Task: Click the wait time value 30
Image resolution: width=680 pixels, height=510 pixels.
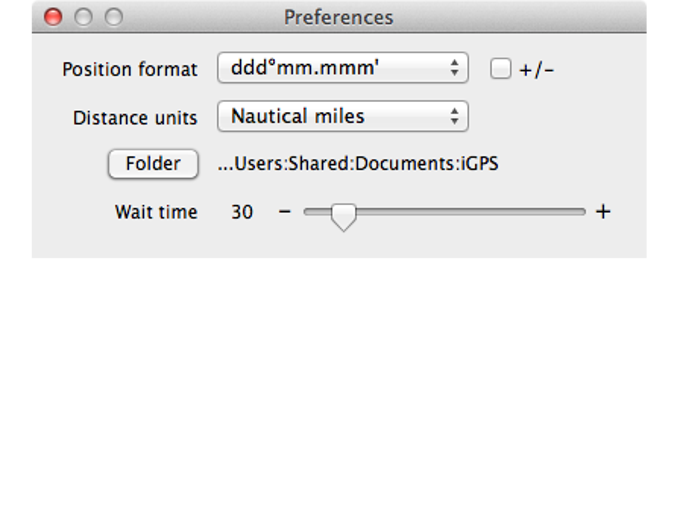Action: (x=242, y=212)
